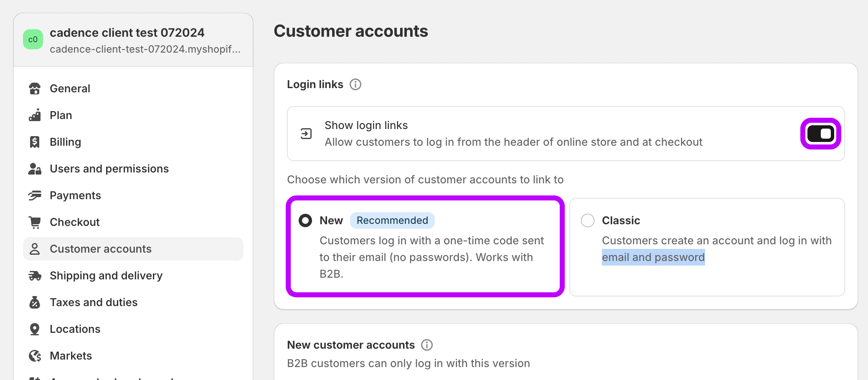Select the New customer accounts radio button
The image size is (868, 380).
pos(305,220)
